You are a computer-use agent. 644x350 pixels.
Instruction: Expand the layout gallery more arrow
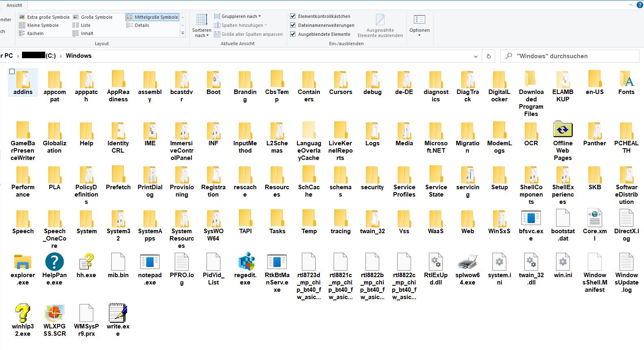coord(182,33)
